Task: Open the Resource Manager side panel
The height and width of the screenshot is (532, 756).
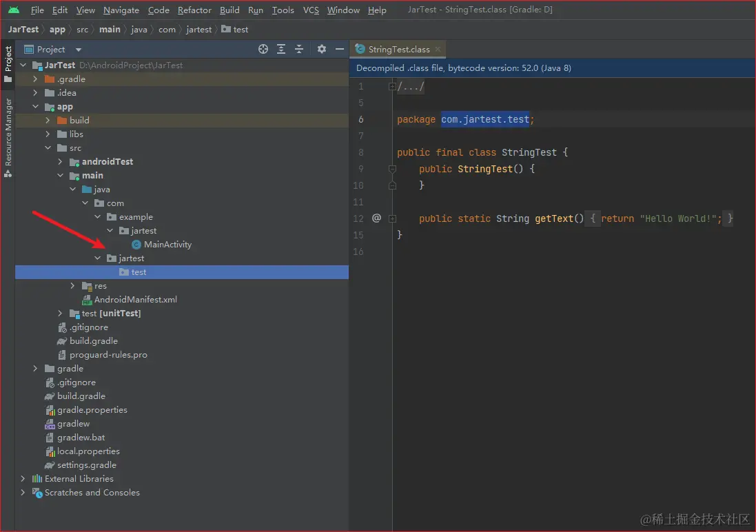Action: click(x=8, y=132)
